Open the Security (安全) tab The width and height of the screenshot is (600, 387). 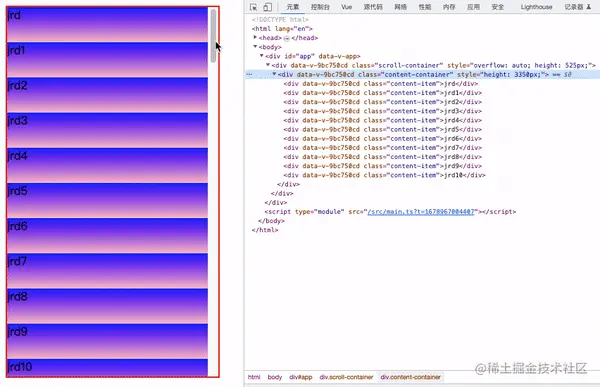point(497,7)
